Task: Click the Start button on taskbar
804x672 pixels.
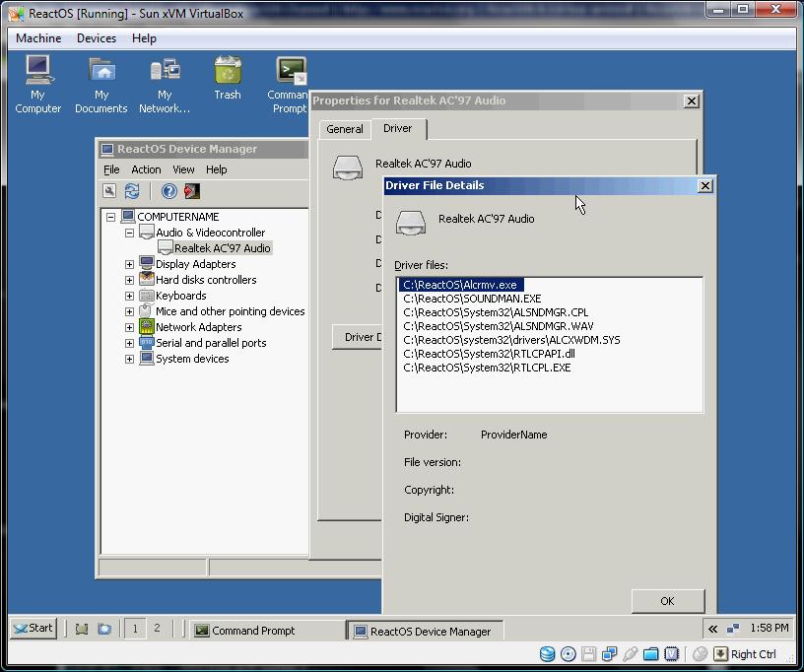Action: coord(33,628)
